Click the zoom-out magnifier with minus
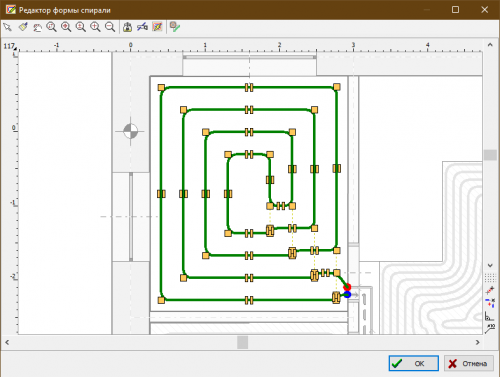 pos(110,27)
